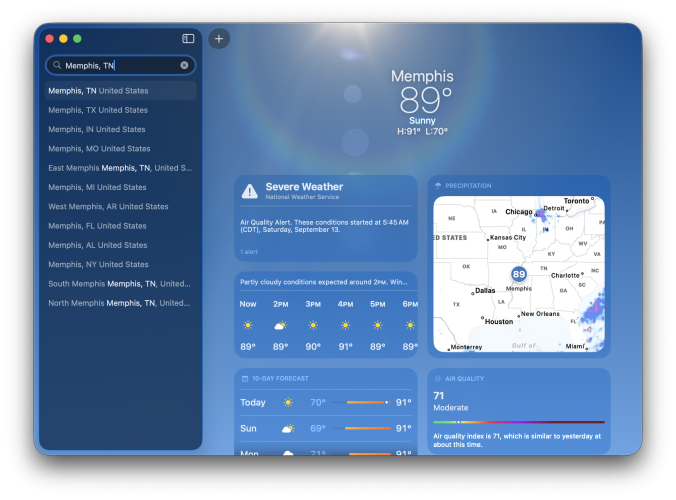676x500 pixels.
Task: Click the Severe Weather warning triangle icon
Action: [248, 190]
